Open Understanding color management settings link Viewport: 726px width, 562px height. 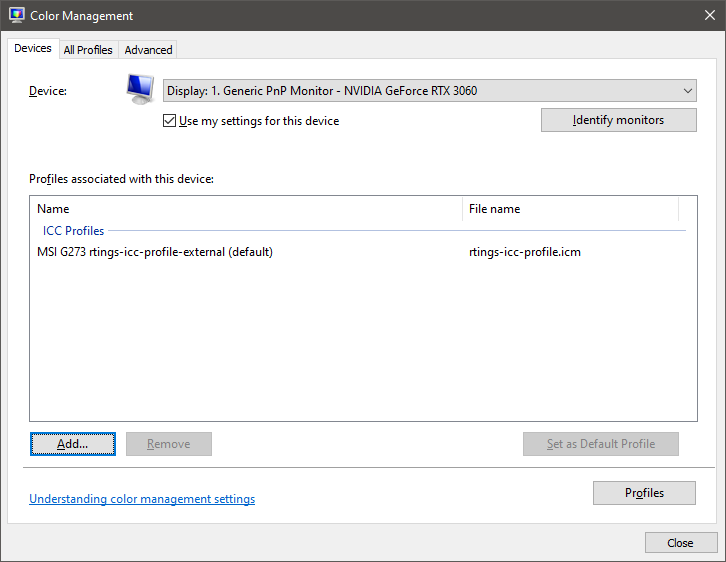pos(142,499)
